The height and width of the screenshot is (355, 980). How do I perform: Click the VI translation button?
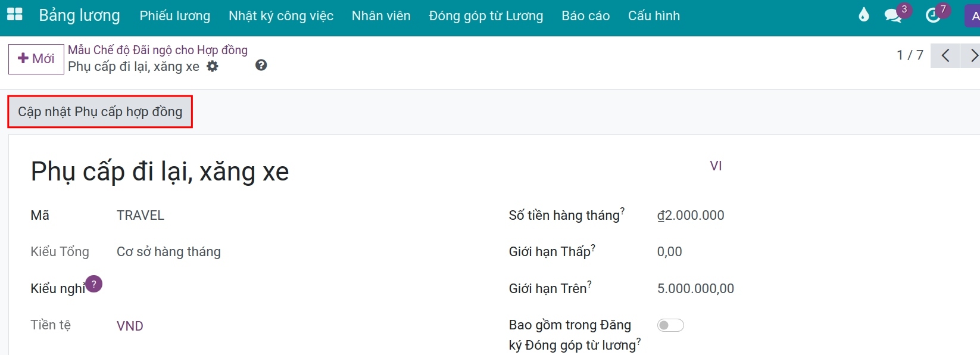pyautogui.click(x=716, y=166)
